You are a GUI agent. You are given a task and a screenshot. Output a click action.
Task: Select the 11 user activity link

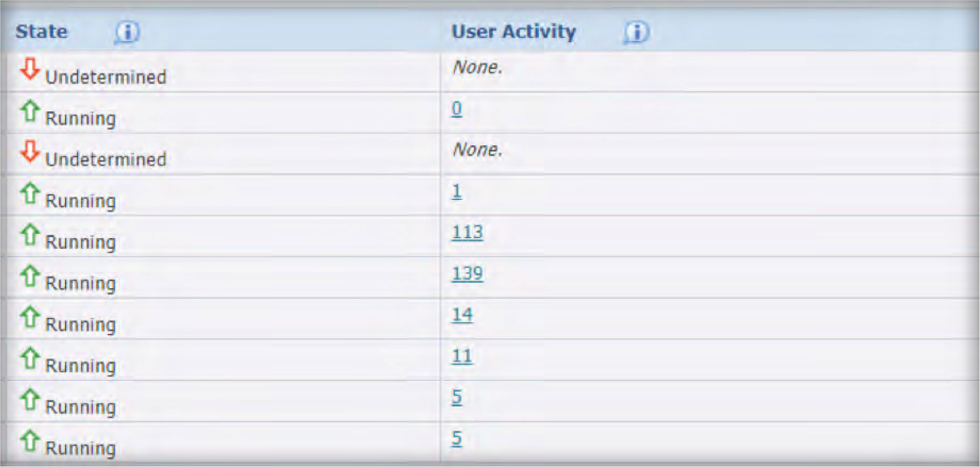pyautogui.click(x=461, y=356)
